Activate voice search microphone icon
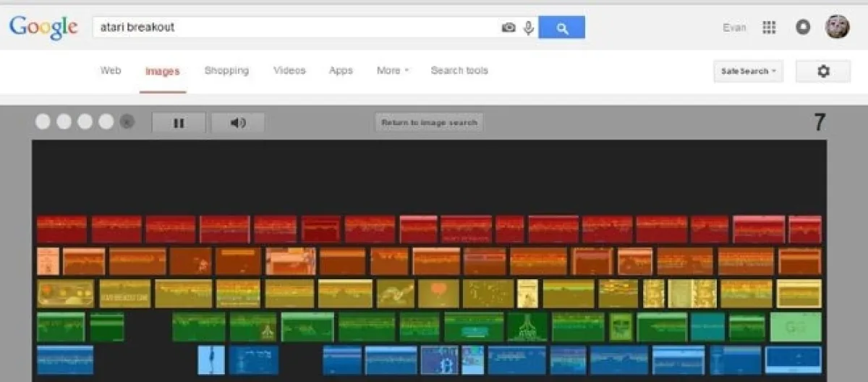Screen dimensions: 868x382 [x=529, y=27]
